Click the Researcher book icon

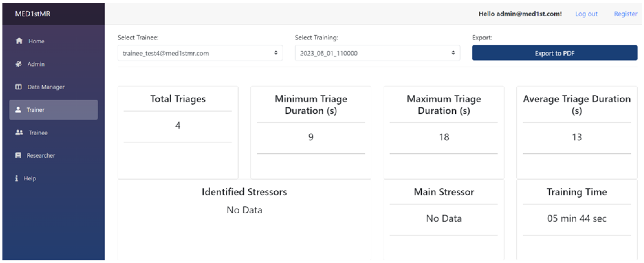click(x=18, y=155)
